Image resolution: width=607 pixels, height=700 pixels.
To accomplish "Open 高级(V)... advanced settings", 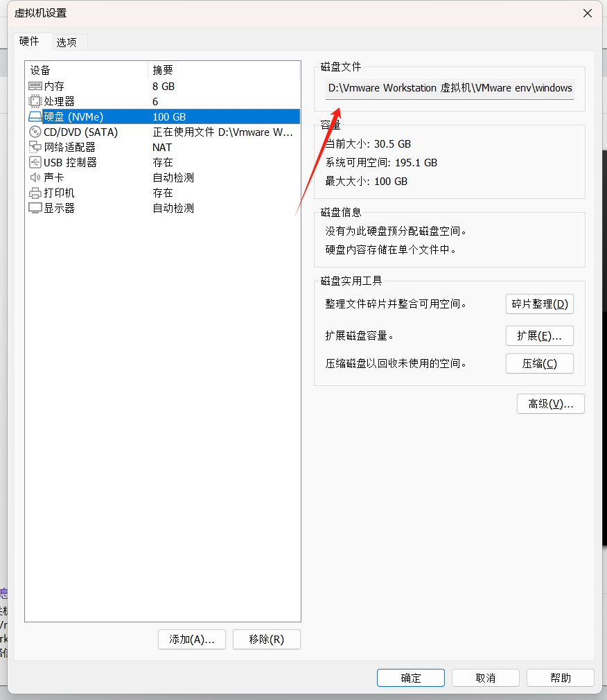I will [x=550, y=403].
